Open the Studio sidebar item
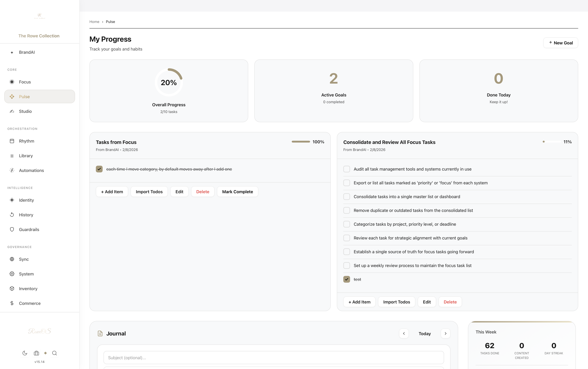 (x=25, y=111)
